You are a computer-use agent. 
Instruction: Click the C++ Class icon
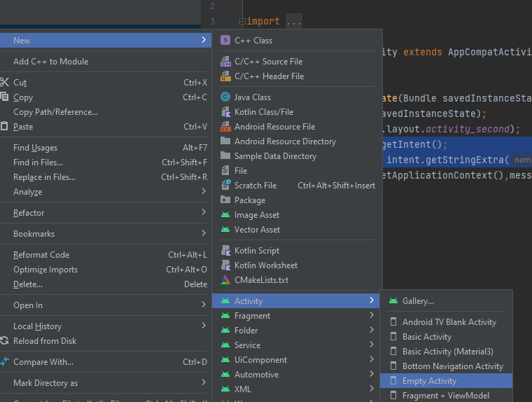(225, 41)
